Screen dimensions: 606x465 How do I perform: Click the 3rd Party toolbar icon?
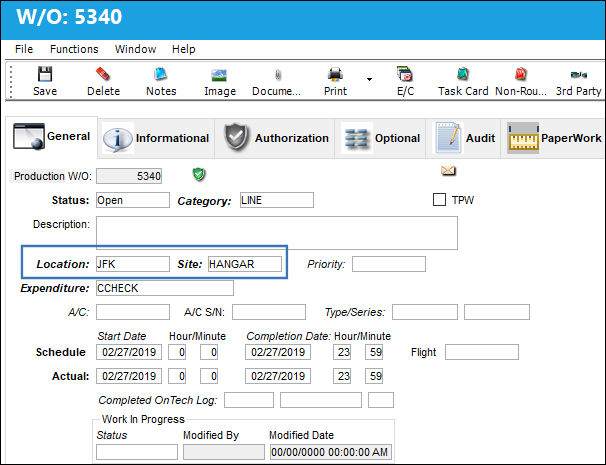[x=579, y=75]
